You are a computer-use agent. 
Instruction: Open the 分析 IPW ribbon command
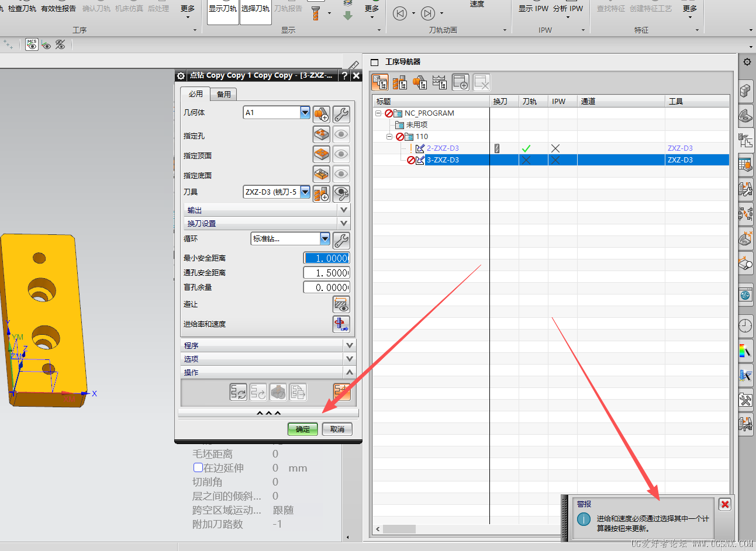[568, 11]
